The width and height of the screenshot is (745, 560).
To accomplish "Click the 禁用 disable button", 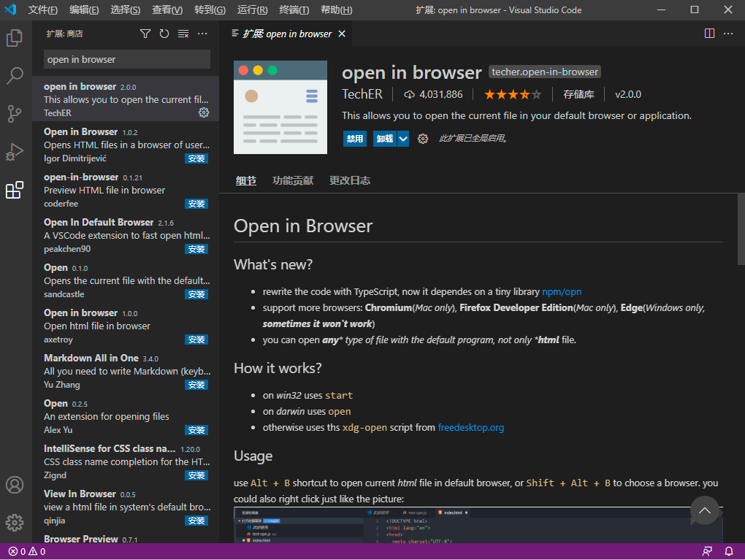I will pyautogui.click(x=354, y=139).
